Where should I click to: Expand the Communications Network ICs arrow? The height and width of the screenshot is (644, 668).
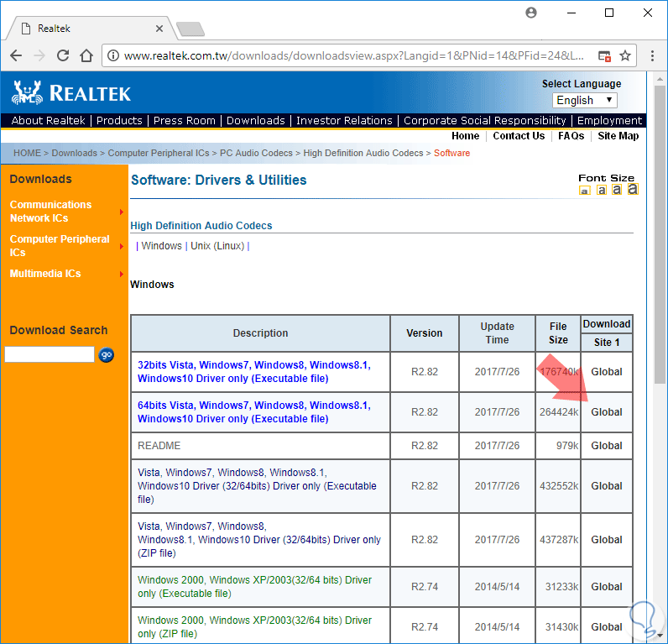[122, 212]
